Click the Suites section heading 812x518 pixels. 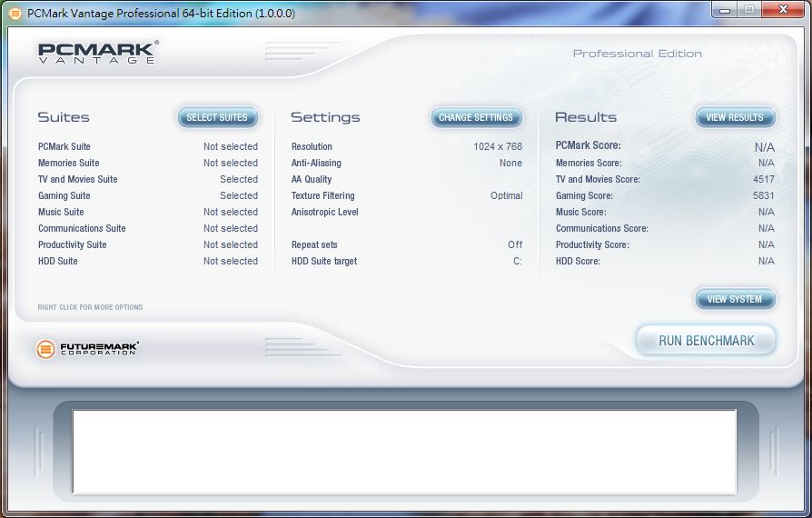click(x=64, y=117)
